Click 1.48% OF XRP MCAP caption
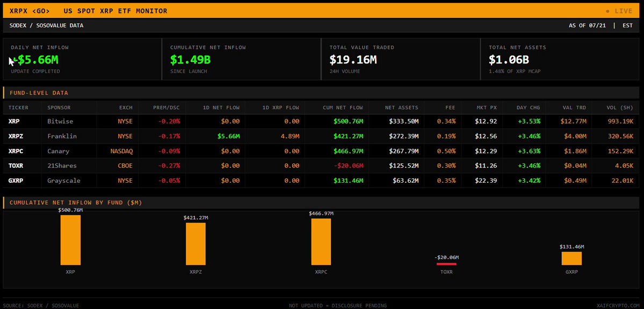 click(516, 71)
